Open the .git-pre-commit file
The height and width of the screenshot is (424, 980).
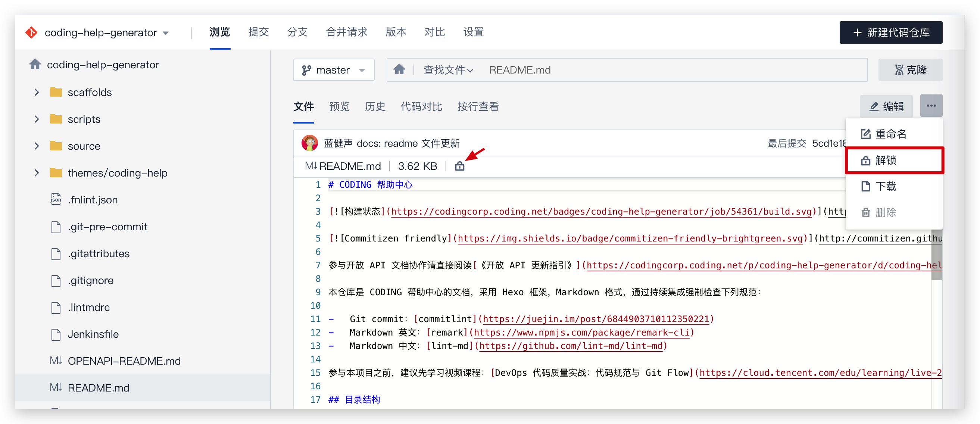click(x=107, y=227)
